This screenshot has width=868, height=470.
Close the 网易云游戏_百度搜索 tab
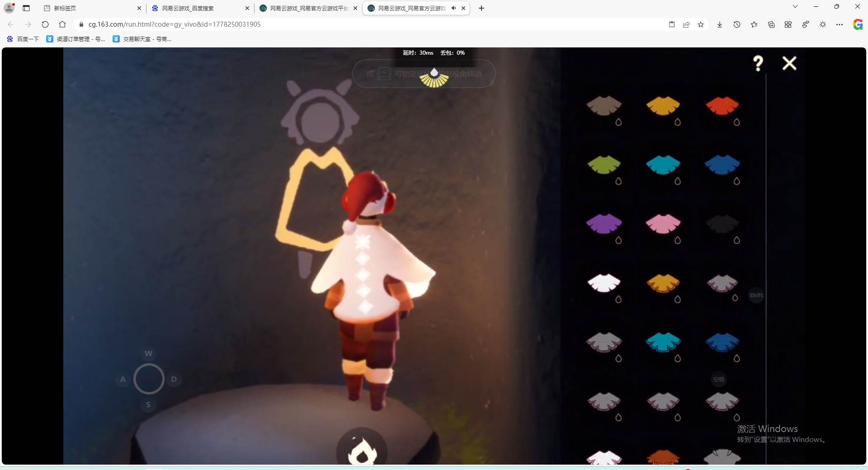[x=247, y=8]
